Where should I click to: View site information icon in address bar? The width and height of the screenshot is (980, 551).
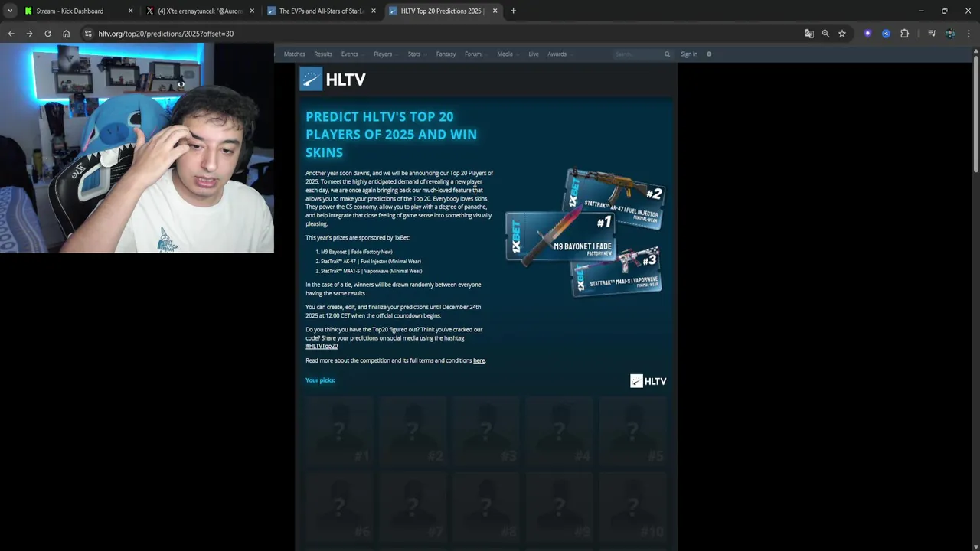pos(88,34)
